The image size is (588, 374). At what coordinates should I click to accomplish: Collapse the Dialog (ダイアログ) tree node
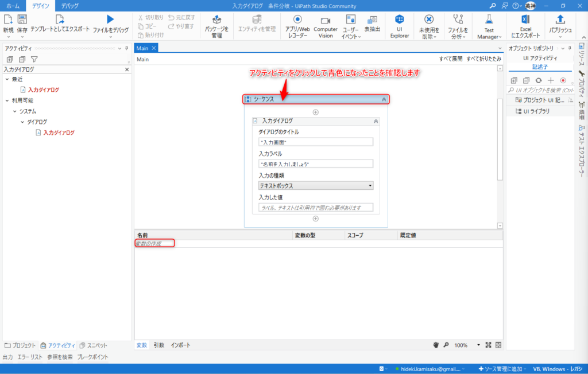pos(22,122)
